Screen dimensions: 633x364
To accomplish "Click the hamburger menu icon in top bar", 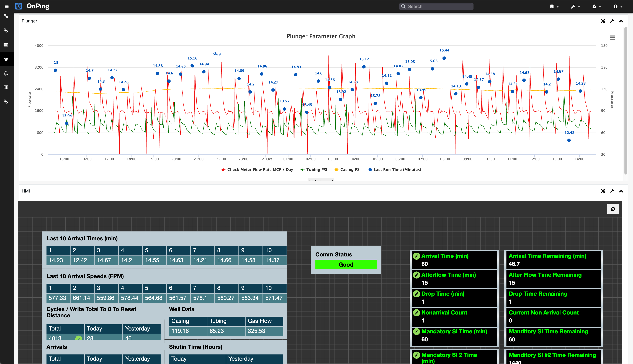I will 6,6.
